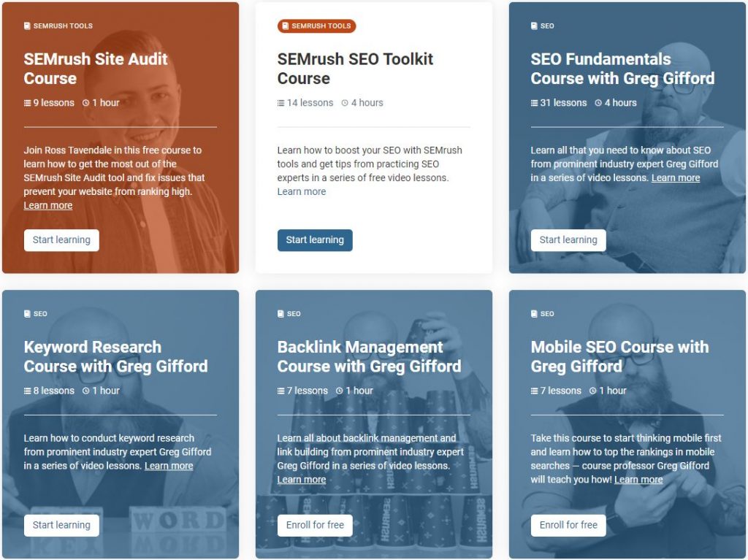The image size is (748, 560).
Task: Click the 'SEO' label on Mobile SEO card
Action: [547, 314]
